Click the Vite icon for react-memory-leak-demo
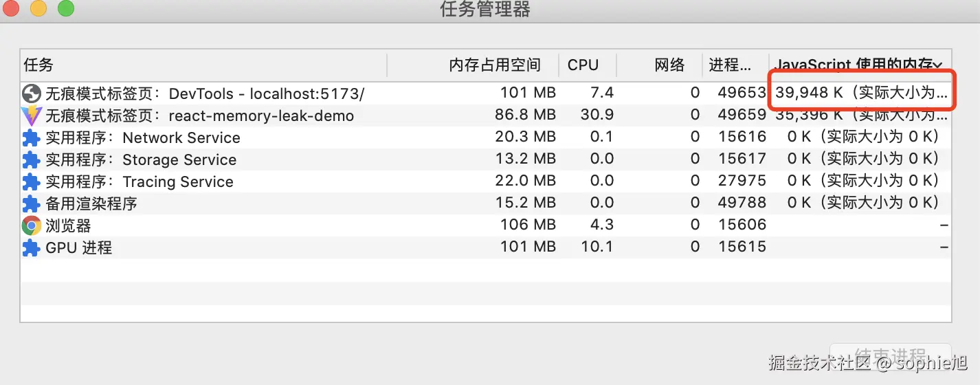The width and height of the screenshot is (980, 385). [32, 115]
